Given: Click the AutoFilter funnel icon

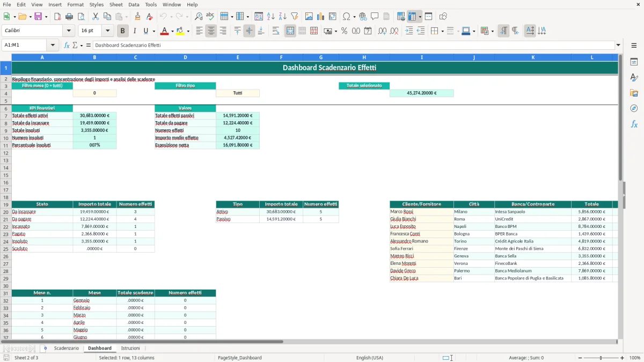Looking at the screenshot, I should coord(295,17).
